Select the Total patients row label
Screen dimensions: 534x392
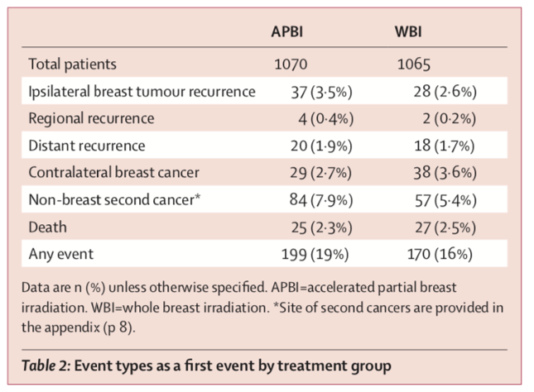tap(73, 64)
